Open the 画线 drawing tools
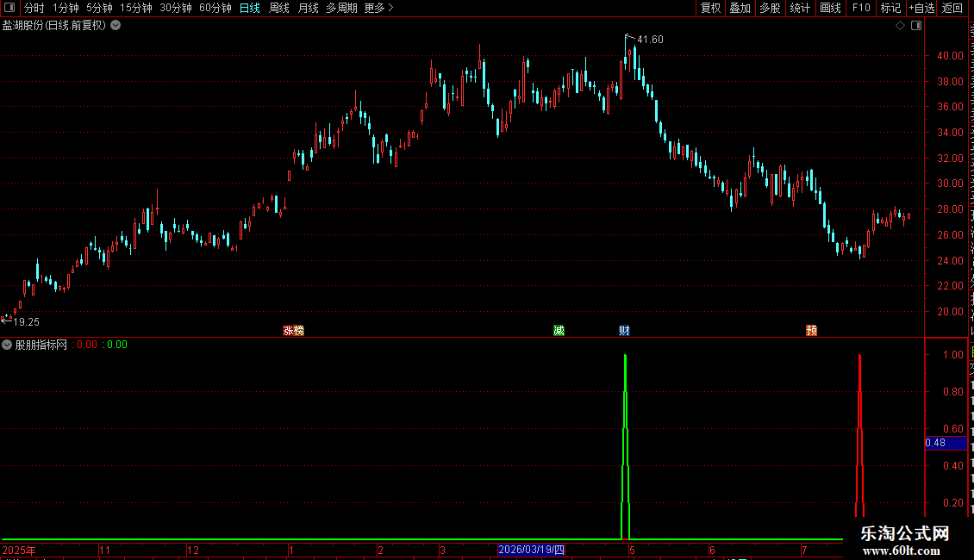Image resolution: width=974 pixels, height=560 pixels. click(x=831, y=8)
